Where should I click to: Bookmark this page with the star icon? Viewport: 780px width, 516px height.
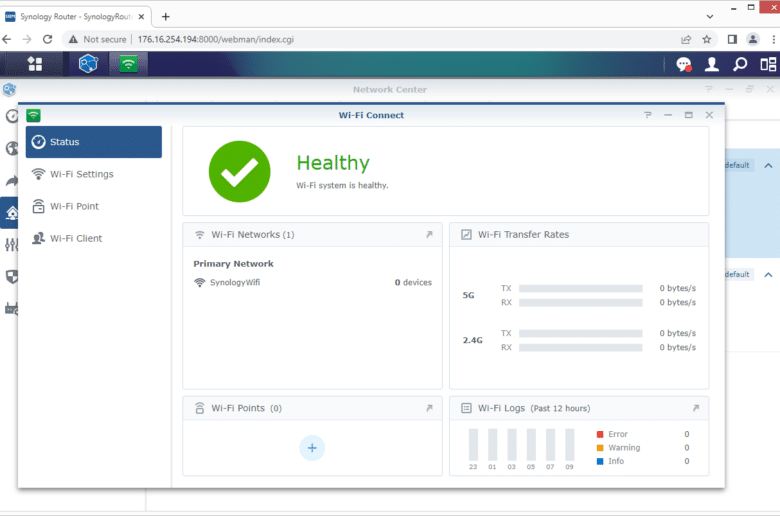[706, 39]
